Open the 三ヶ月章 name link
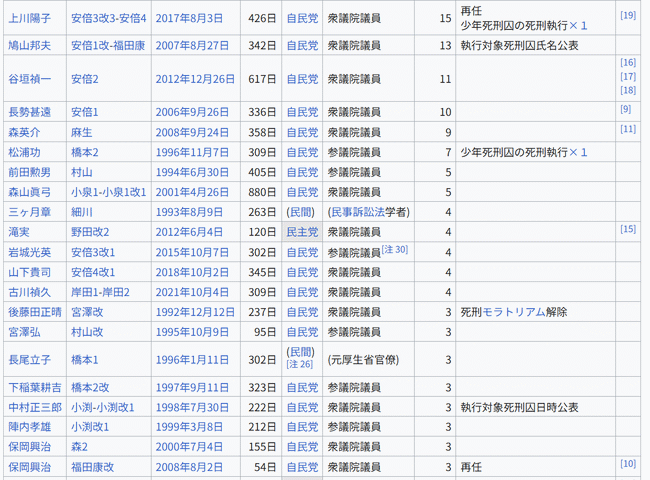The width and height of the screenshot is (650, 480). [29, 212]
